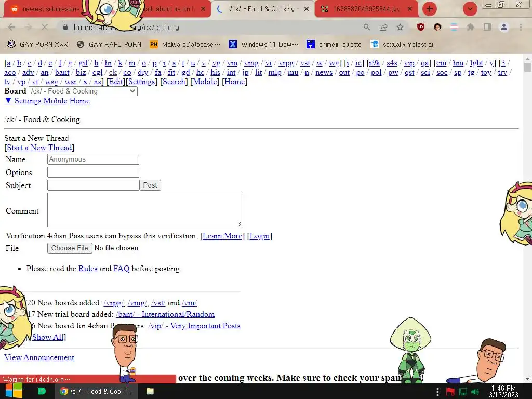
Task: Go back to the previous page
Action: pos(11,27)
